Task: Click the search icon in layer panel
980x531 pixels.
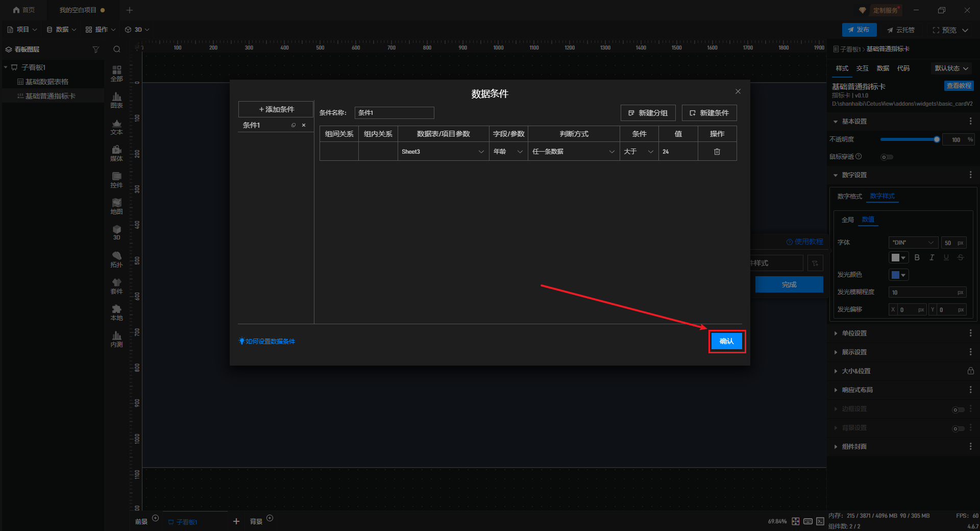Action: click(x=117, y=50)
